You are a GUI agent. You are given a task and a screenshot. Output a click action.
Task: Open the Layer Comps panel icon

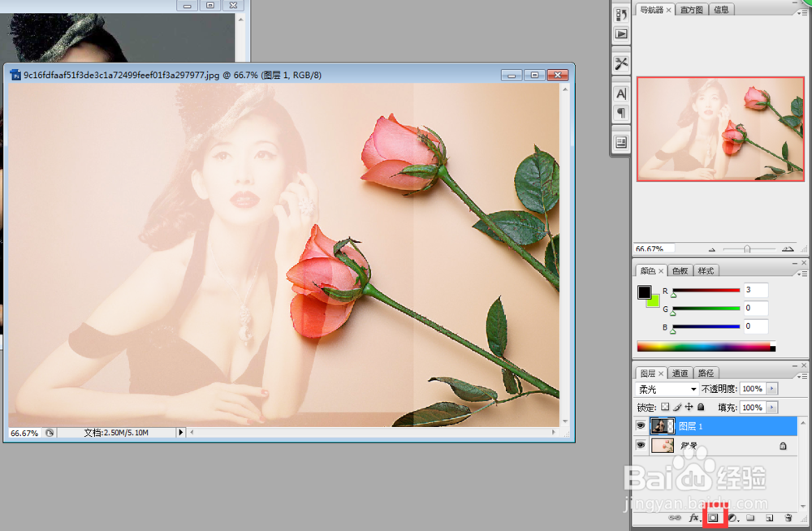pos(621,142)
